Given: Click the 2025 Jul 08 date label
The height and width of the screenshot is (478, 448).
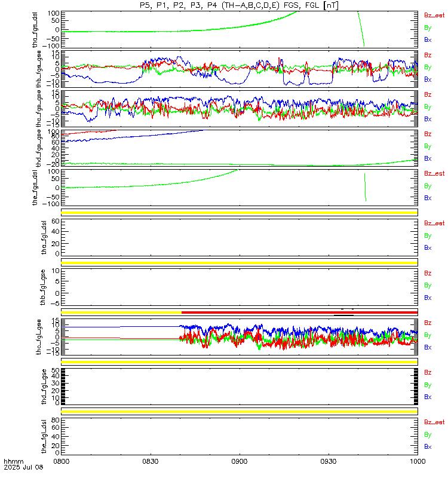Looking at the screenshot, I should (x=23, y=467).
